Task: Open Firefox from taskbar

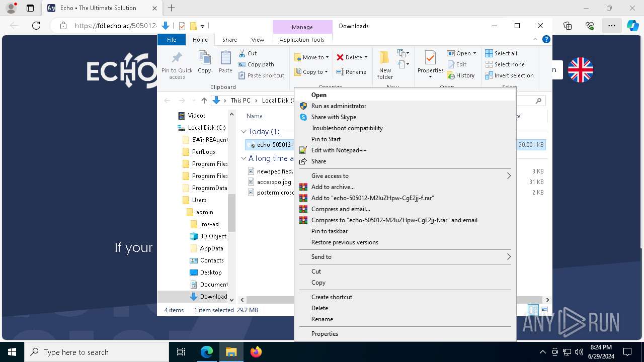Action: click(256, 352)
